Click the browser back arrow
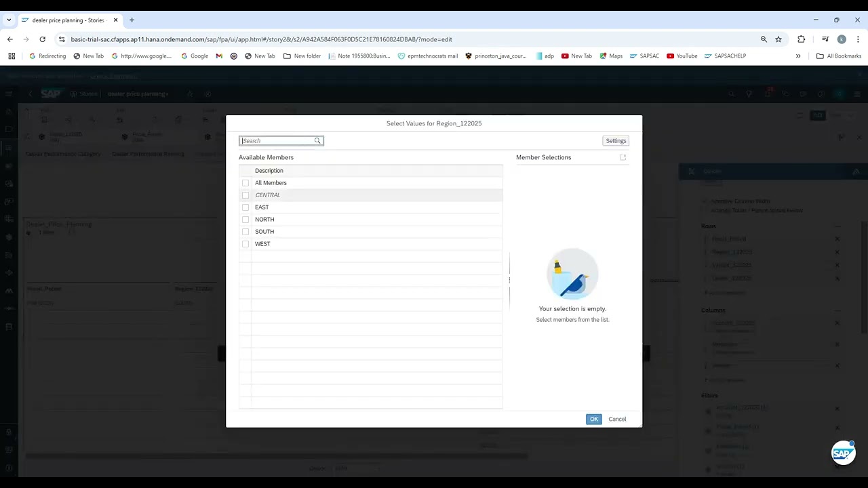868x488 pixels. [x=10, y=39]
